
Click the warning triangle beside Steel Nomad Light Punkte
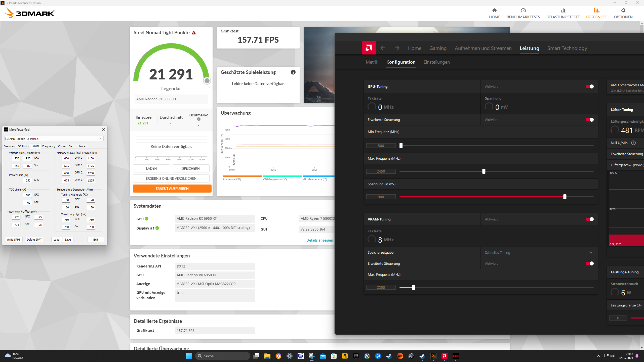[194, 33]
